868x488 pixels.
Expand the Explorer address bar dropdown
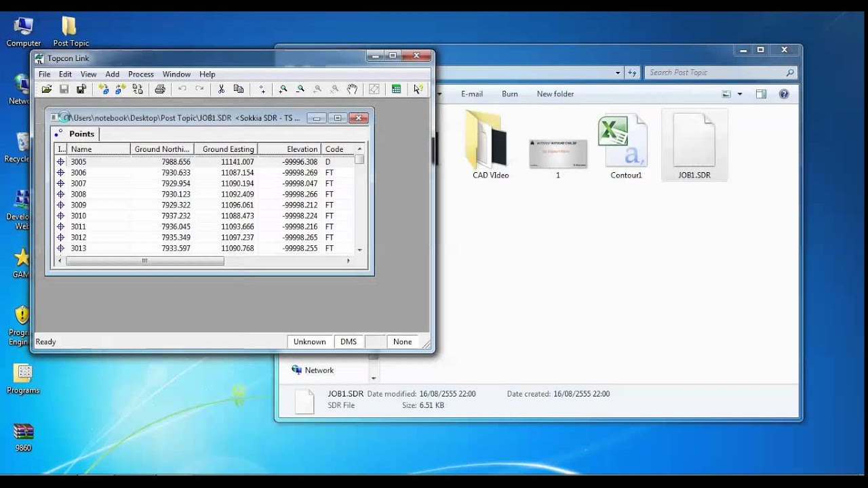pos(618,73)
